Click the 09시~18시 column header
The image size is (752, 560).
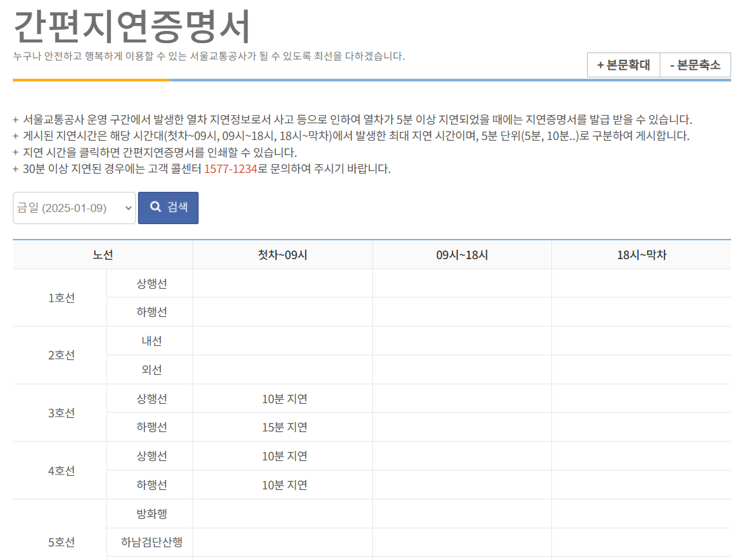(463, 254)
